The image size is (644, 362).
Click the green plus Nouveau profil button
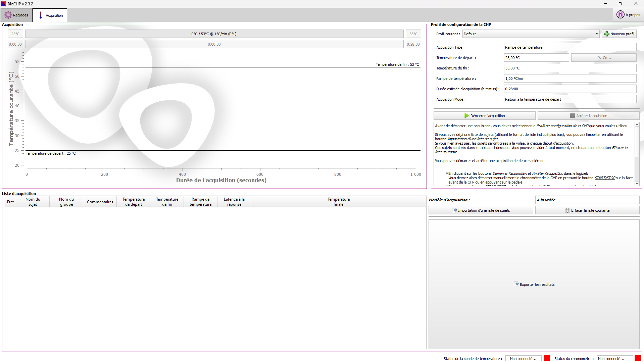coord(619,34)
